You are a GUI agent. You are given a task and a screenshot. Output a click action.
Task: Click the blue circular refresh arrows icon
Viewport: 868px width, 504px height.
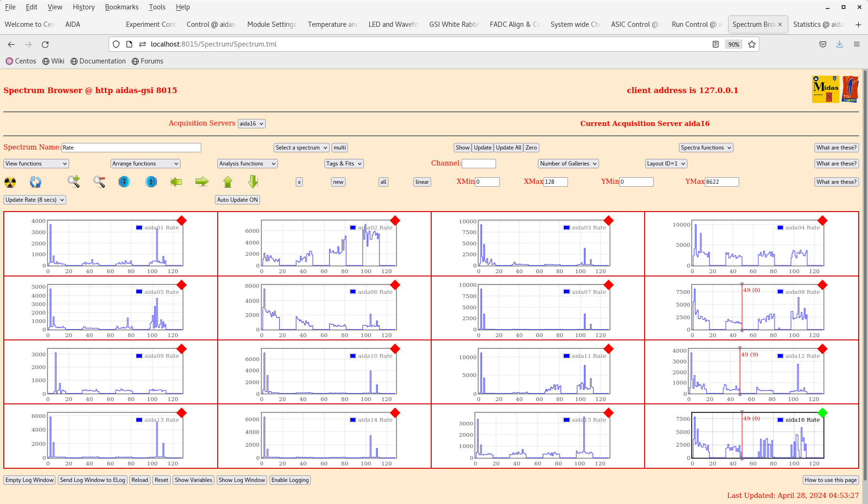(35, 182)
